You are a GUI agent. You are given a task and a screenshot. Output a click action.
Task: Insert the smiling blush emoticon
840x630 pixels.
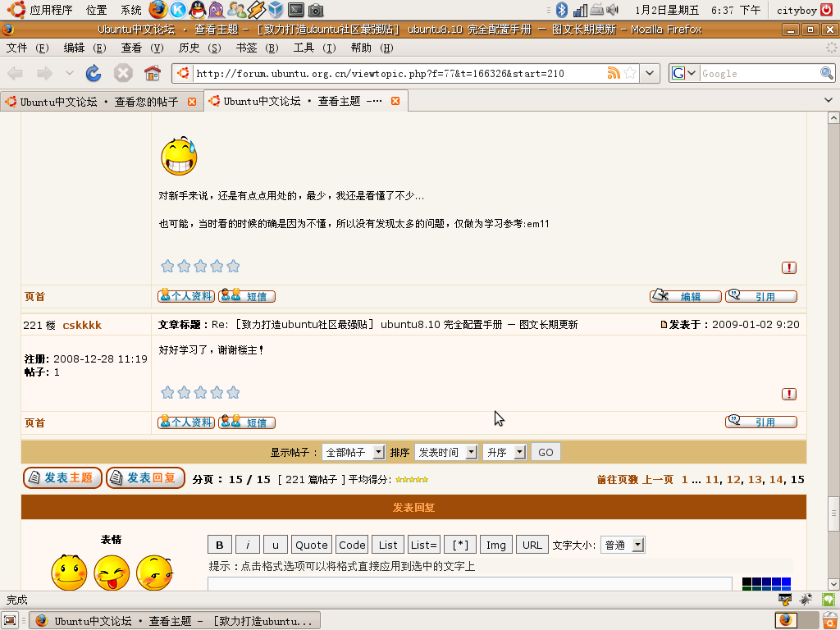[x=69, y=572]
